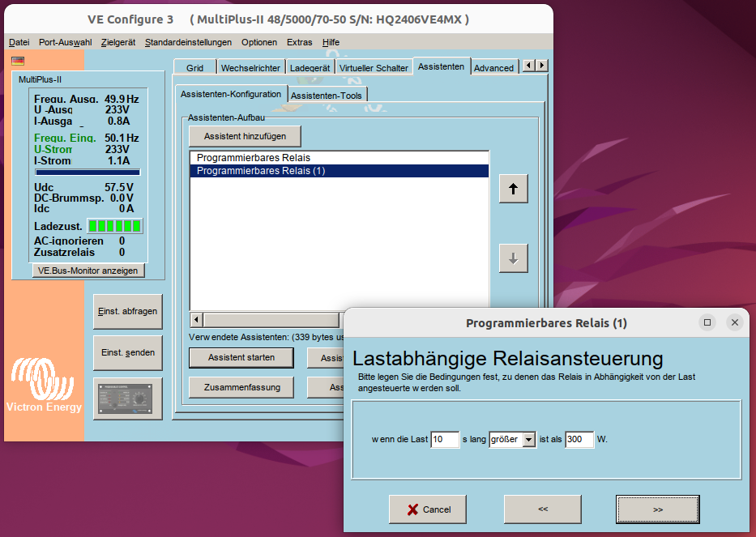Move selected assistant up with arrow button

[513, 189]
